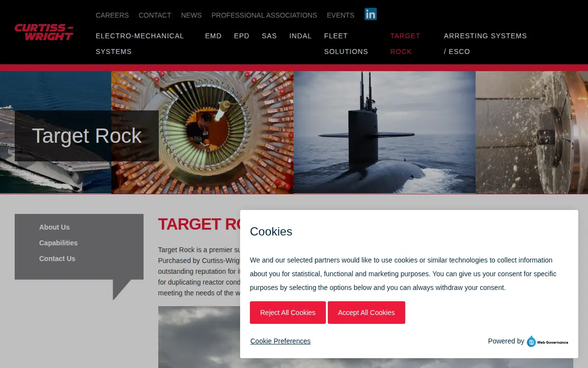Screen dimensions: 588x368
Task: Click the Target Rock banner title
Action: pyautogui.click(x=87, y=136)
